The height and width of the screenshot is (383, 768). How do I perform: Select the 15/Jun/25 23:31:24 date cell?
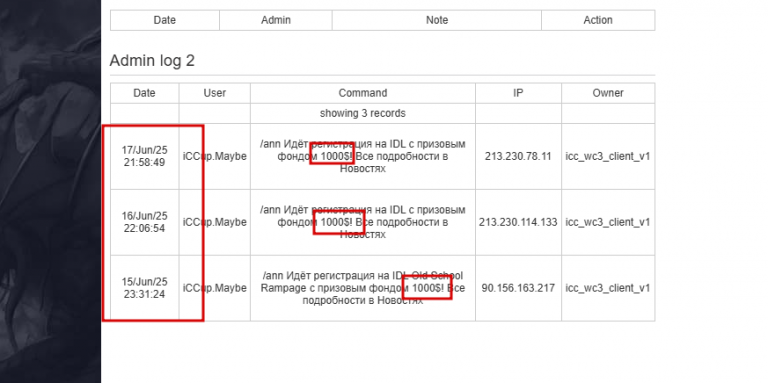coord(144,288)
